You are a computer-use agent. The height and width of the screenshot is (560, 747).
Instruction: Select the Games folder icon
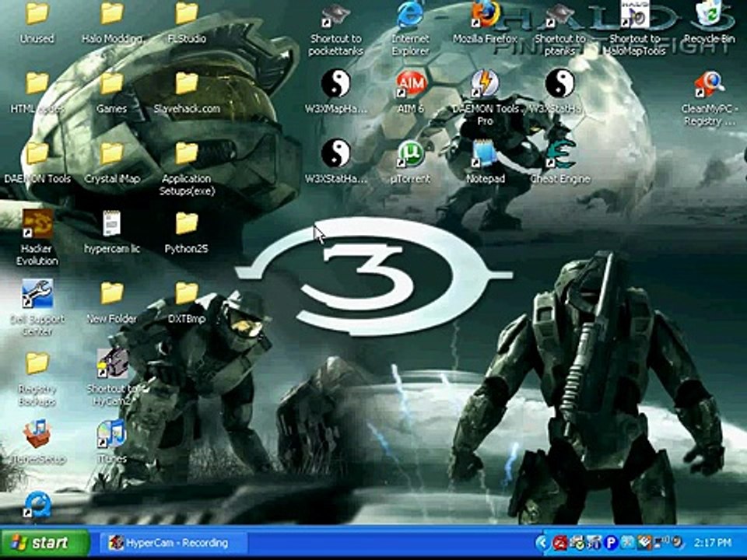(x=111, y=83)
